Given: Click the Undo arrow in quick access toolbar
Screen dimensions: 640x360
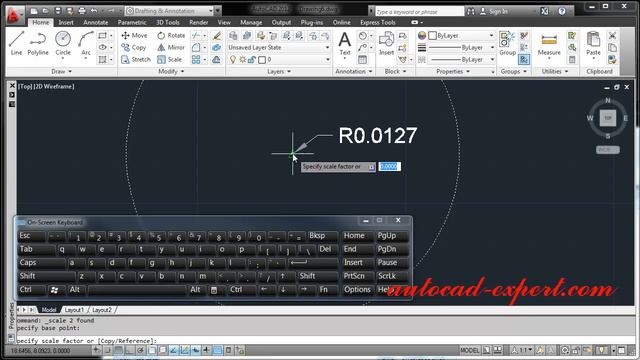Looking at the screenshot, I should tap(94, 11).
